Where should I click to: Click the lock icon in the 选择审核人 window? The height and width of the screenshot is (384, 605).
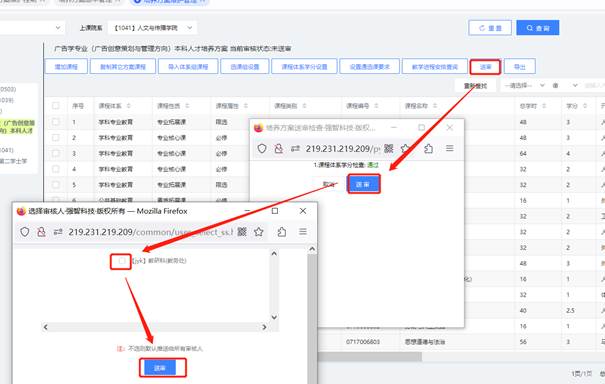click(41, 232)
